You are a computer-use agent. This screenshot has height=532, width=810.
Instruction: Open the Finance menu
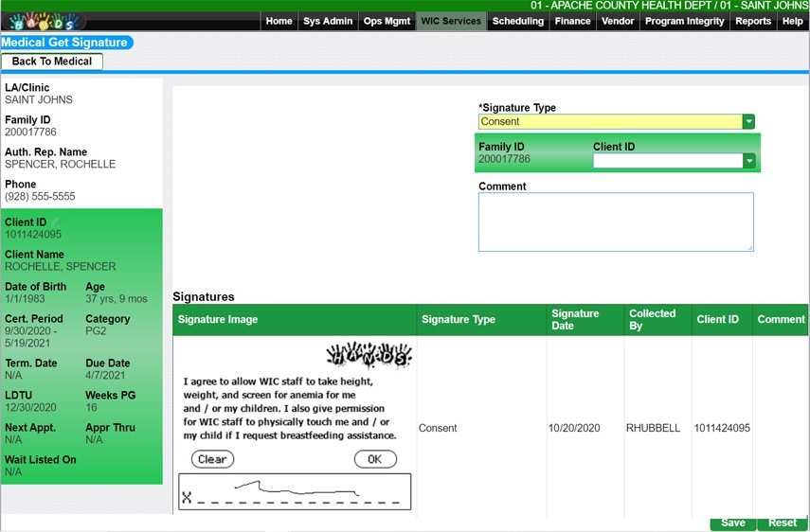(572, 21)
